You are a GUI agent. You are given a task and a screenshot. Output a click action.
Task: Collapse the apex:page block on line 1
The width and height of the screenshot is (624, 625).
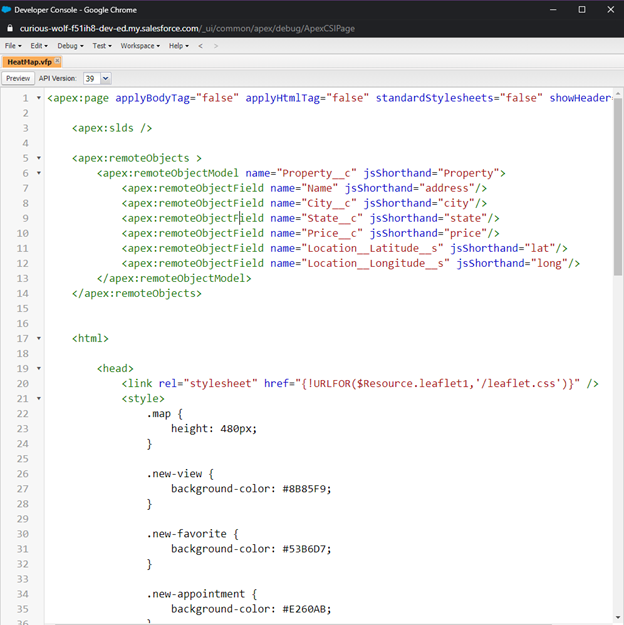39,98
